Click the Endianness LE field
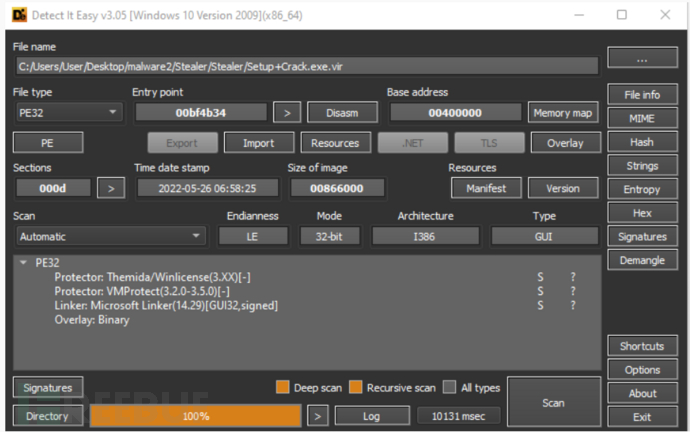This screenshot has width=690, height=432. pos(253,236)
